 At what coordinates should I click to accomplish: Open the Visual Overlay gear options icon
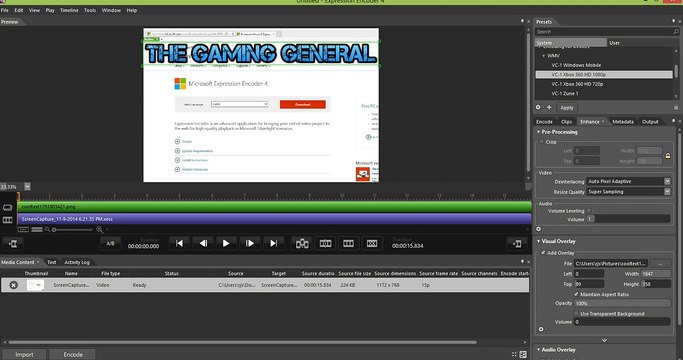tap(541, 329)
